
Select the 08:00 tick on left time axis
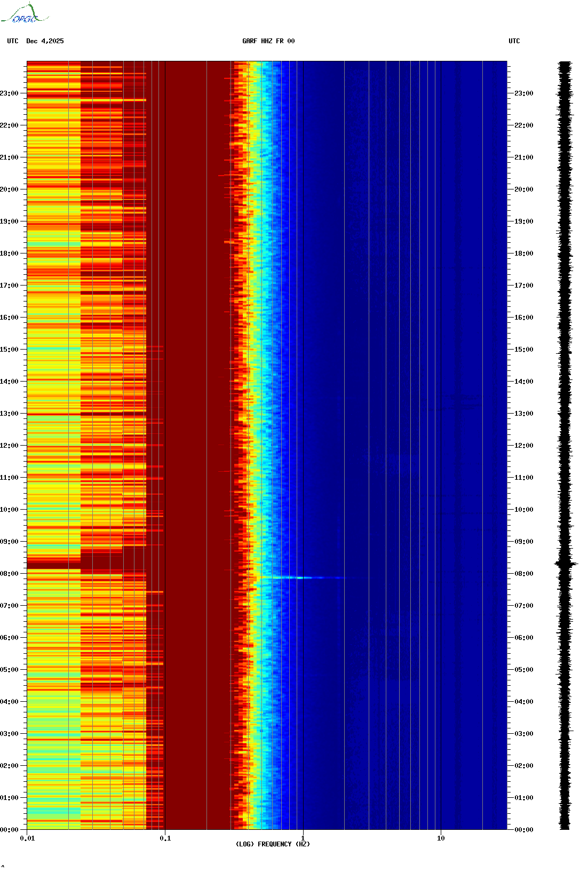click(9, 574)
